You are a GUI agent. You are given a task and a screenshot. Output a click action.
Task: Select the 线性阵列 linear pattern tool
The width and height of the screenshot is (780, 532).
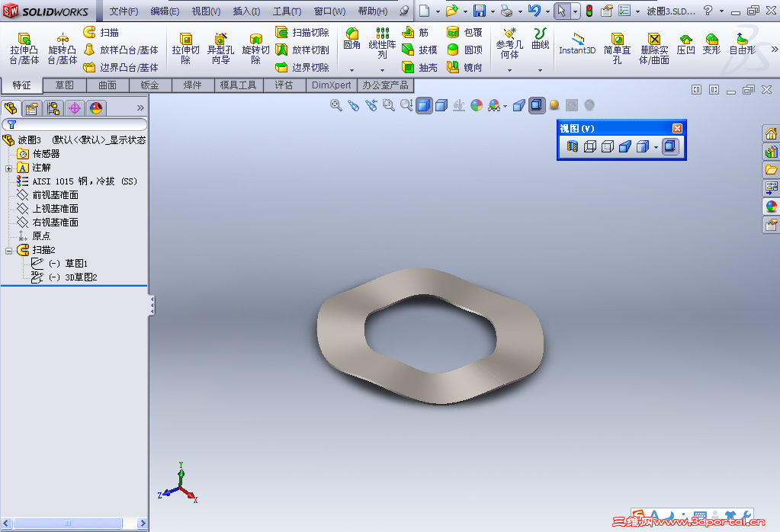(x=382, y=43)
